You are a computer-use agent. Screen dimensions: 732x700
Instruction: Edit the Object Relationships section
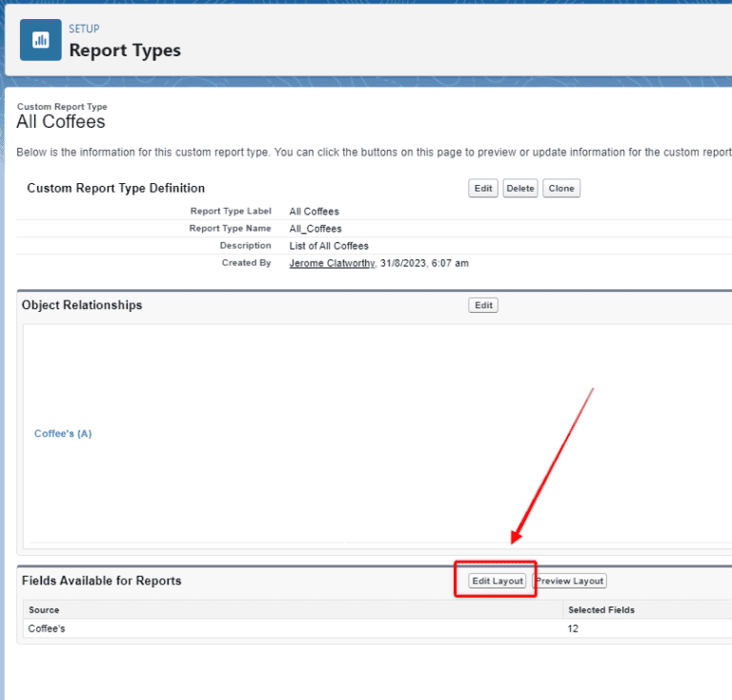[483, 305]
